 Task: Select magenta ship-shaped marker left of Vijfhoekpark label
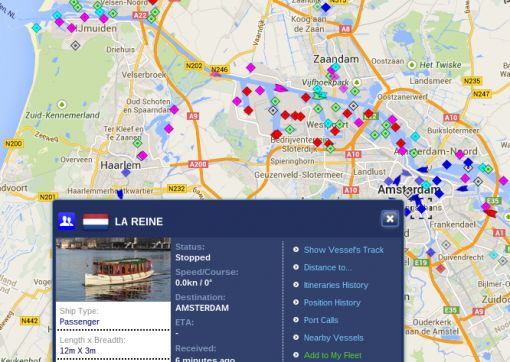tap(281, 88)
